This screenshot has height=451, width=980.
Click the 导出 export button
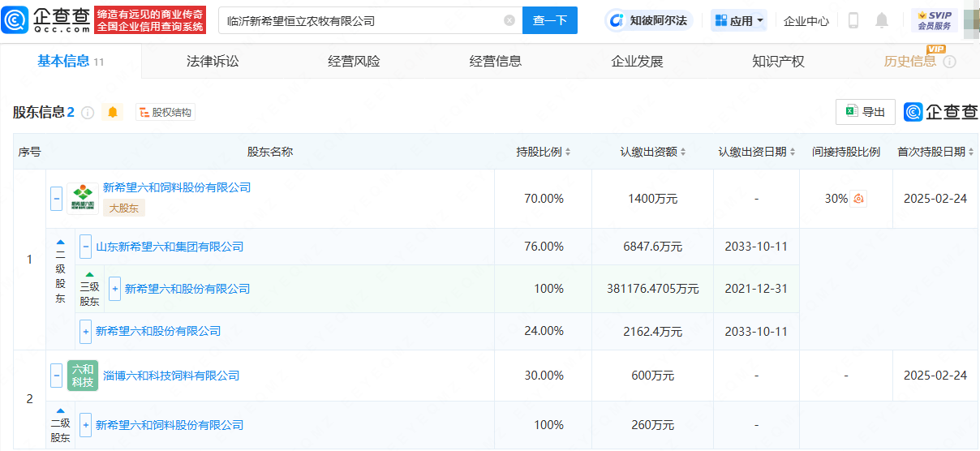tap(866, 112)
